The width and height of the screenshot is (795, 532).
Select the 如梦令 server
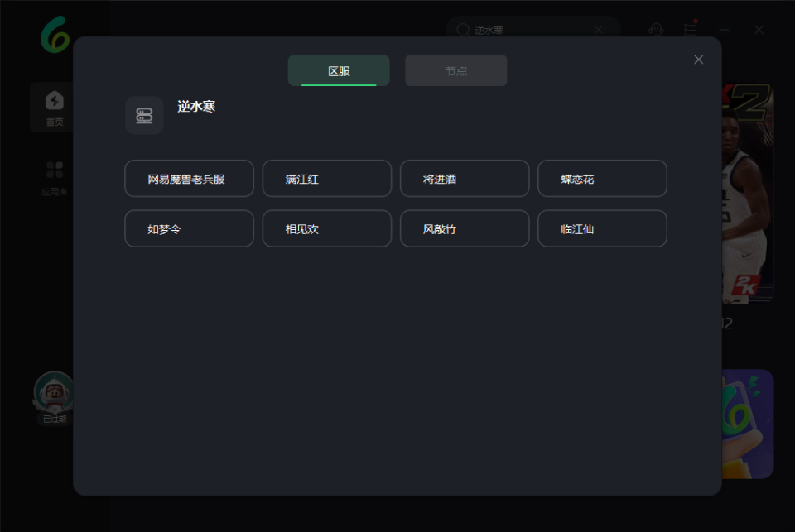pos(189,228)
